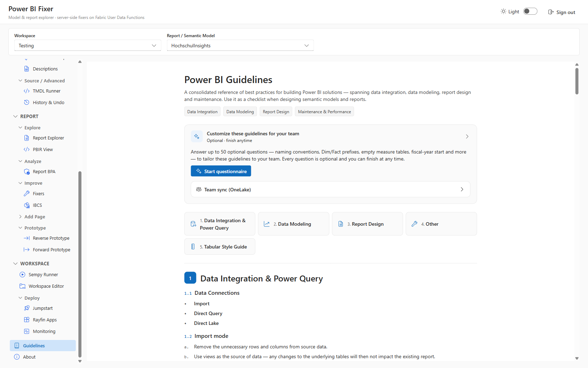Click the Jumpstart rocket icon
Viewport: 588px width, 368px height.
pyautogui.click(x=27, y=308)
